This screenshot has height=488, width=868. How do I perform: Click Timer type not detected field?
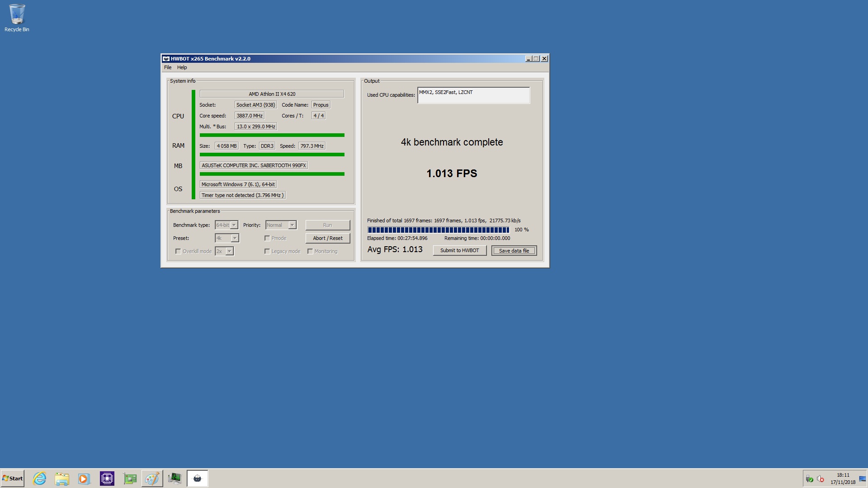point(243,195)
